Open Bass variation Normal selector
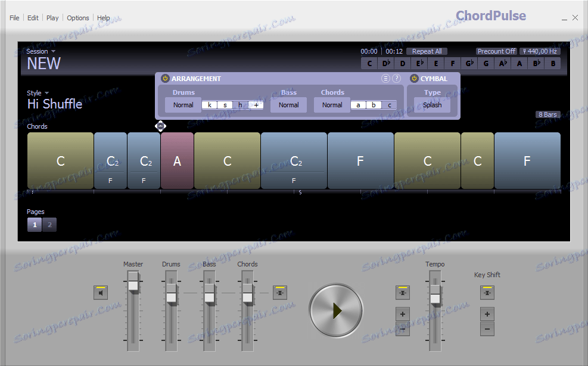 click(289, 105)
